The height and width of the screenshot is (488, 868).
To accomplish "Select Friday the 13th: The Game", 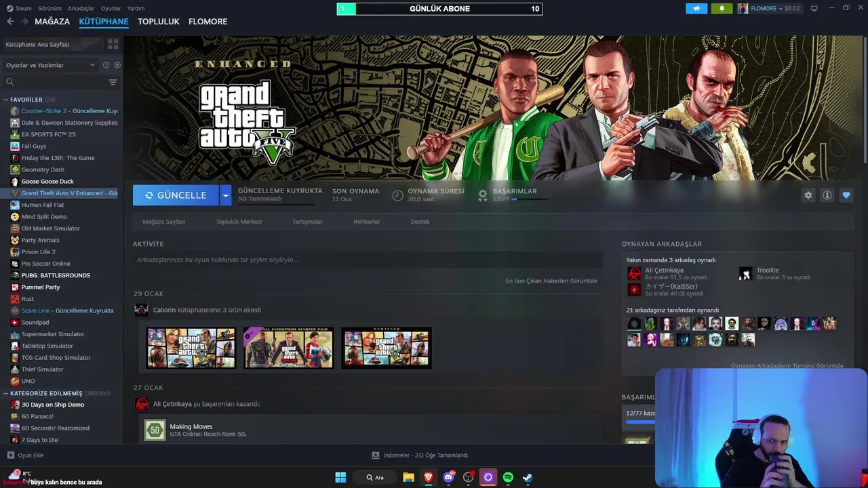I will pos(52,158).
